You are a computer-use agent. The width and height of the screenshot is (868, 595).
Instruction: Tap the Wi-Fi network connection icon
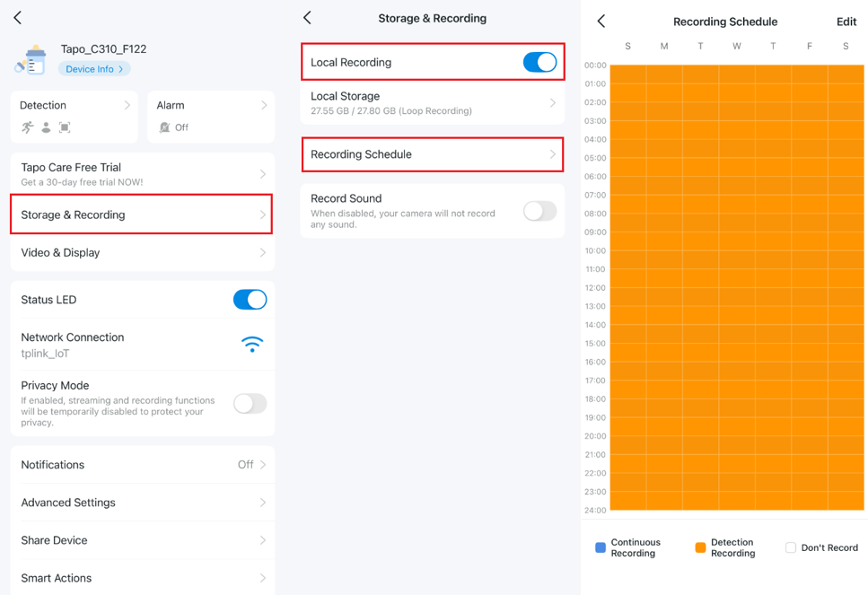click(252, 345)
